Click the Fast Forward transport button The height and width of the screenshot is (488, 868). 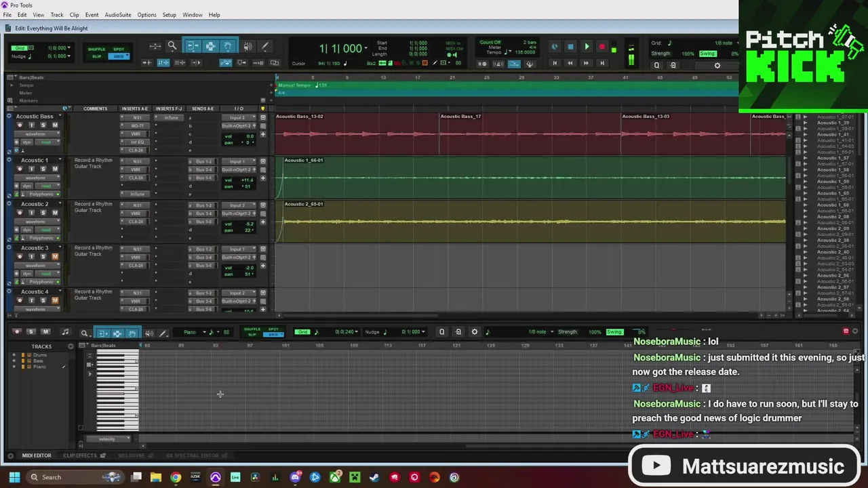click(x=587, y=63)
